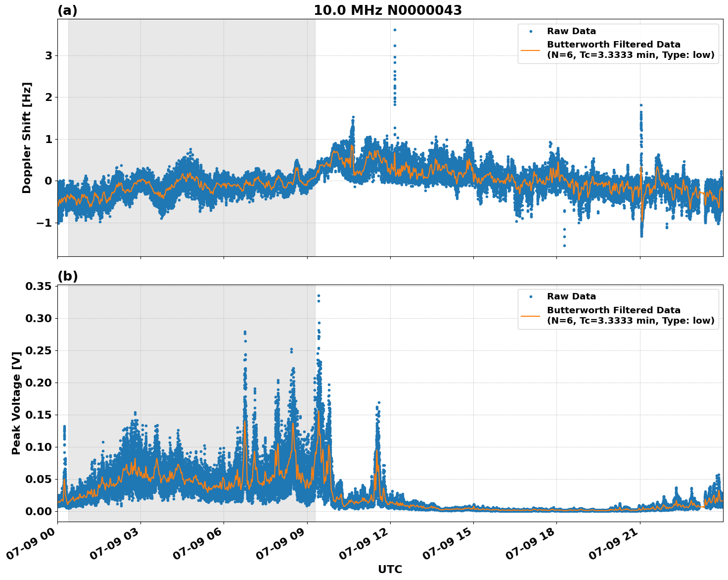
Task: Click the 3.6 Hz Doppler spike near 12 UTC
Action: (394, 29)
